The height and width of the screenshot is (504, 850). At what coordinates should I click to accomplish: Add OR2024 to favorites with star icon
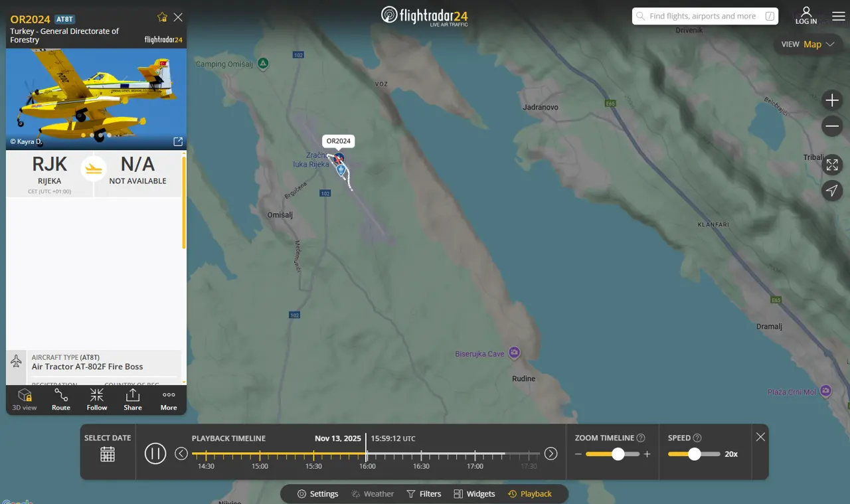tap(162, 17)
